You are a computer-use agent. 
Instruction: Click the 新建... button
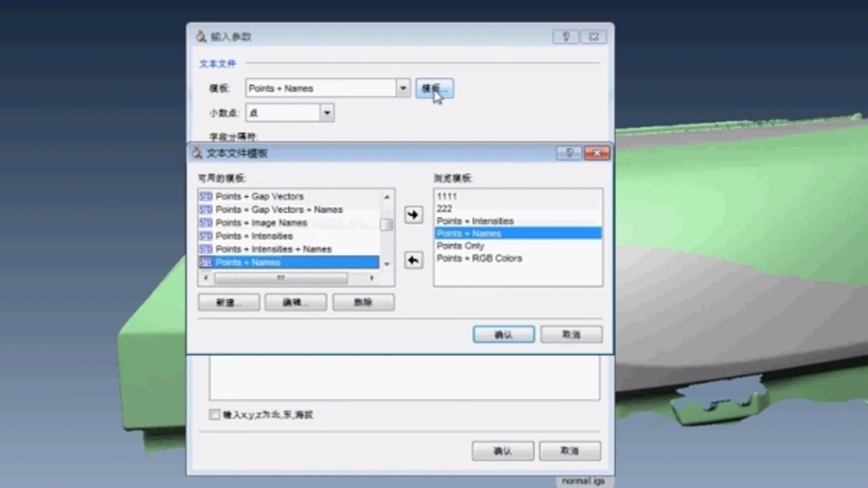tap(229, 302)
